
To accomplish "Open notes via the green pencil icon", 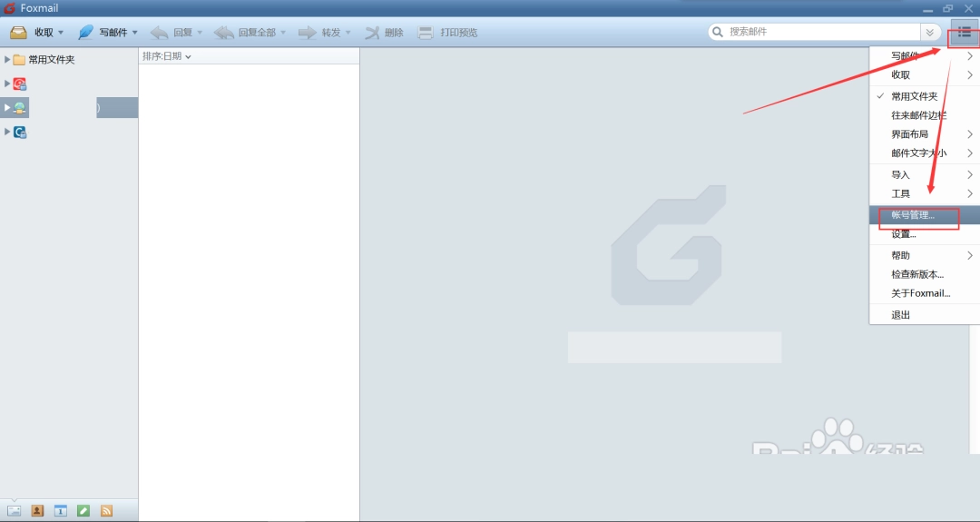I will [x=83, y=511].
